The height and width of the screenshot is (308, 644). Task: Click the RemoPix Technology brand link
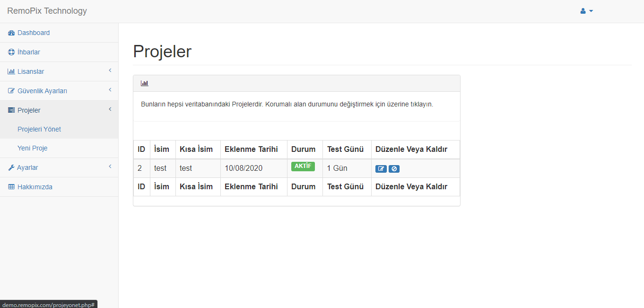(x=47, y=11)
